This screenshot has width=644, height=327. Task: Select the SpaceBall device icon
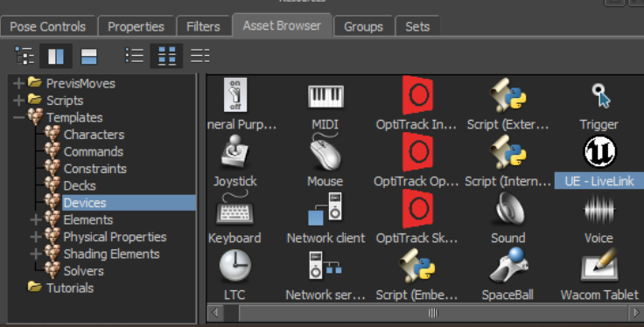[508, 266]
